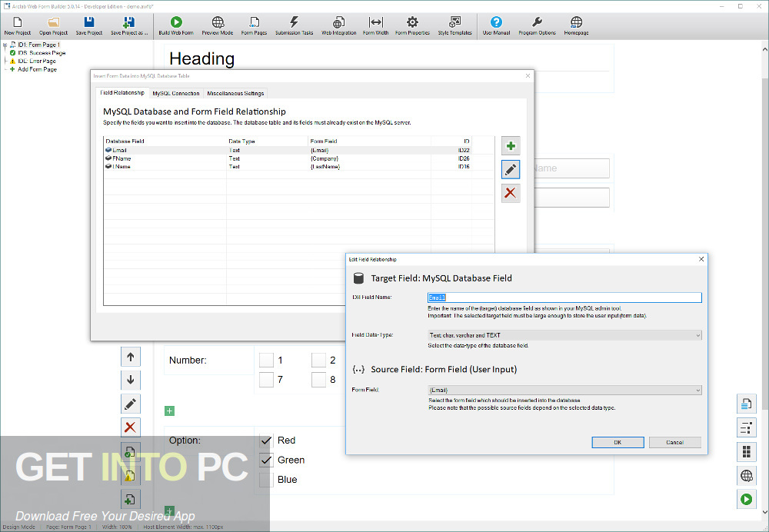Viewport: 769px width, 532px height.
Task: Select the Email database field row
Action: 298,150
